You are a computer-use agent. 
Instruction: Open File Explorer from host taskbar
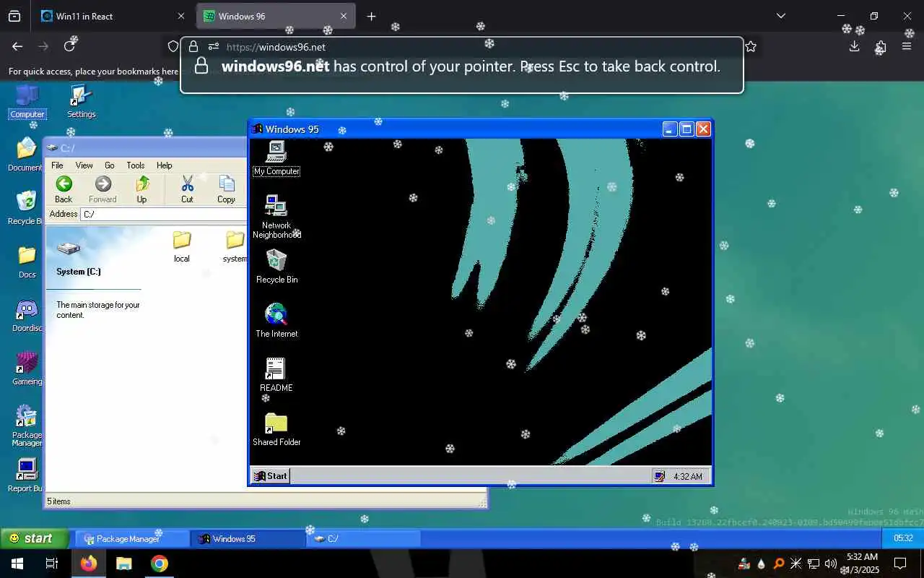click(124, 564)
